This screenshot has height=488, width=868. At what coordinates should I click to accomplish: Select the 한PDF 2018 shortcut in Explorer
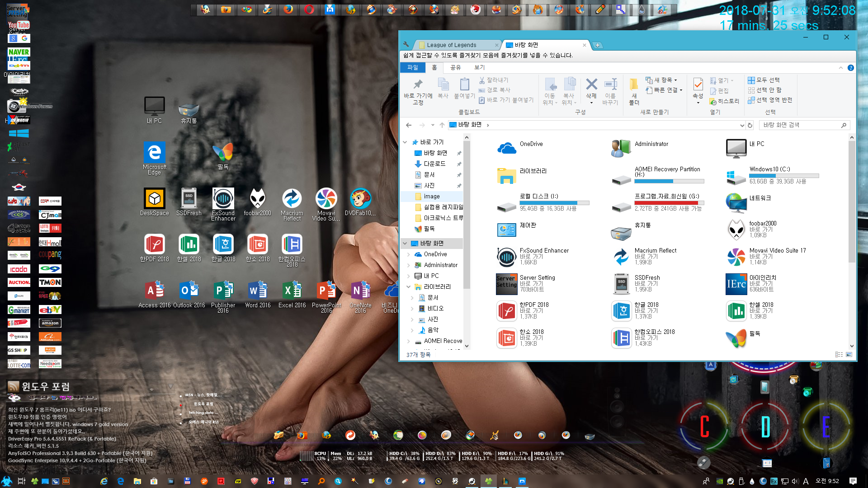click(x=523, y=310)
